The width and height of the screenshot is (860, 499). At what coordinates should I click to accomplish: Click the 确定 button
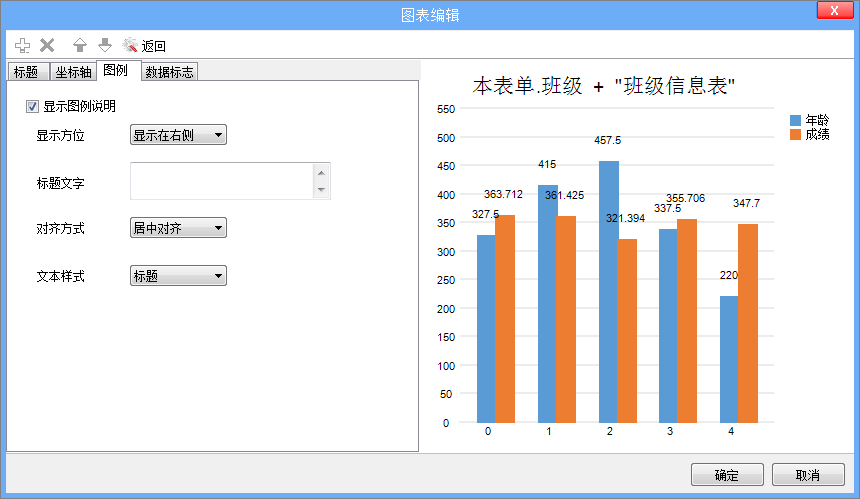click(727, 475)
